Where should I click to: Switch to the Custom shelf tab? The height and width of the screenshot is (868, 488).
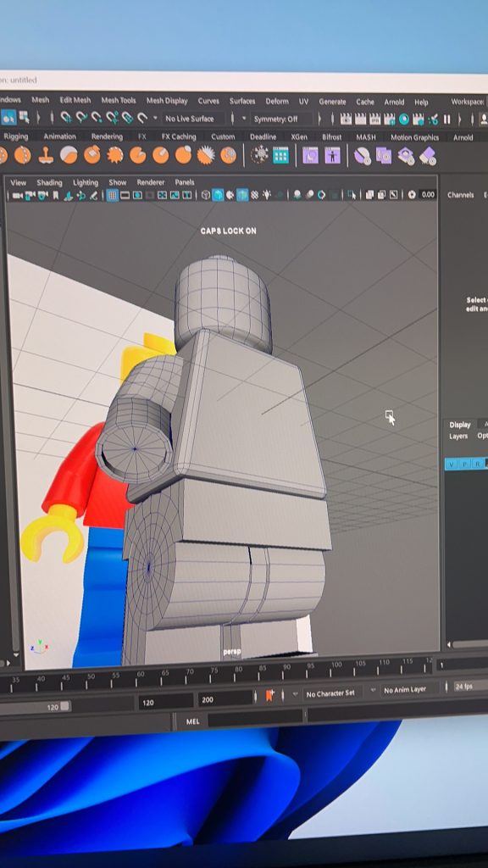coord(223,136)
